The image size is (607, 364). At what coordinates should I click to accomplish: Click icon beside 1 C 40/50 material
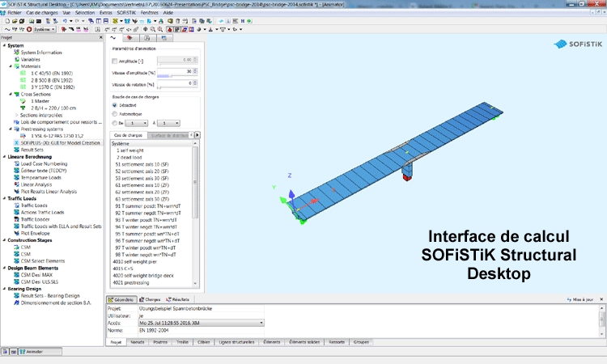[x=23, y=73]
